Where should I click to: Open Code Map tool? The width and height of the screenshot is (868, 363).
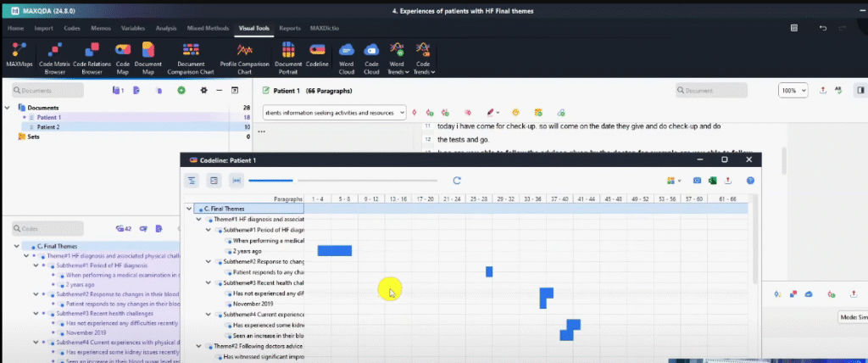point(122,58)
